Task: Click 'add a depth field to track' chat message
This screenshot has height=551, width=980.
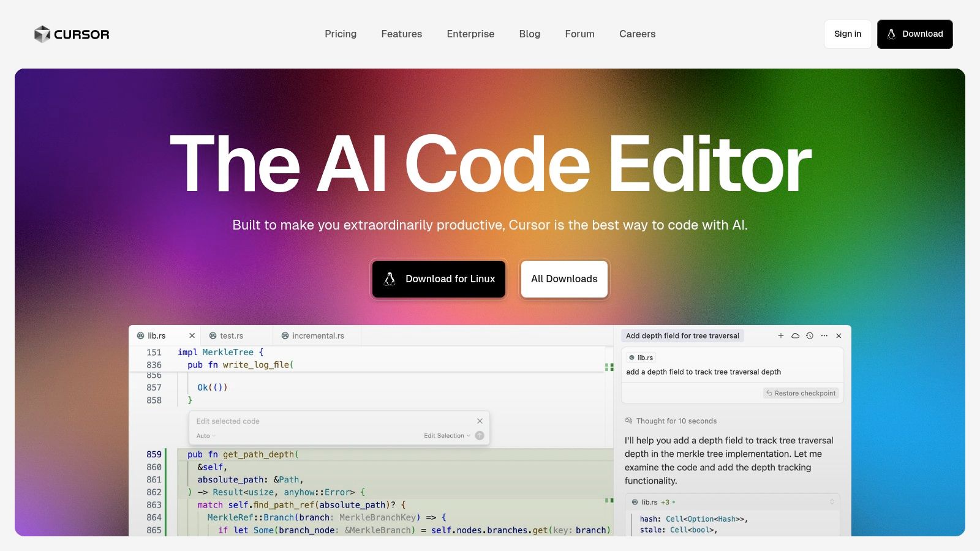Action: pyautogui.click(x=703, y=372)
